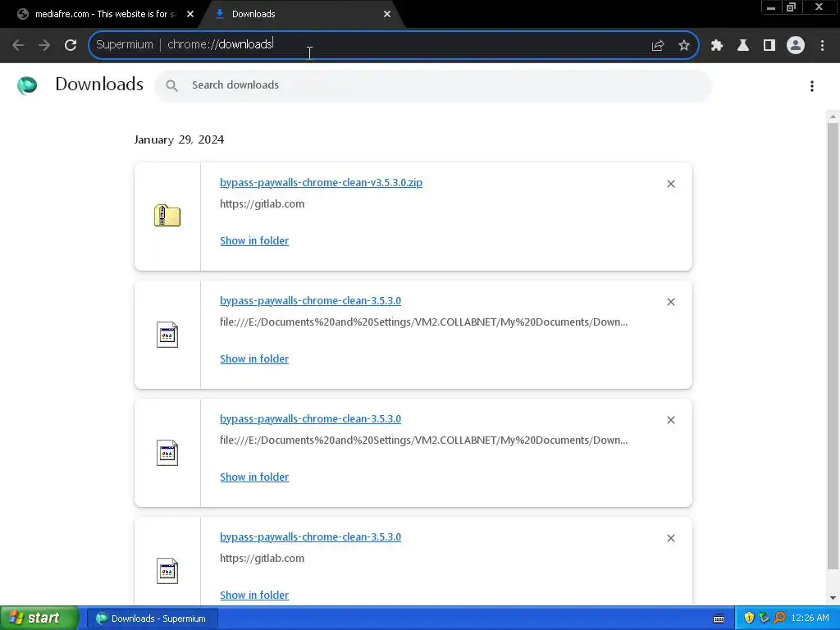Click the file icon in the second card
The width and height of the screenshot is (840, 630).
167,335
